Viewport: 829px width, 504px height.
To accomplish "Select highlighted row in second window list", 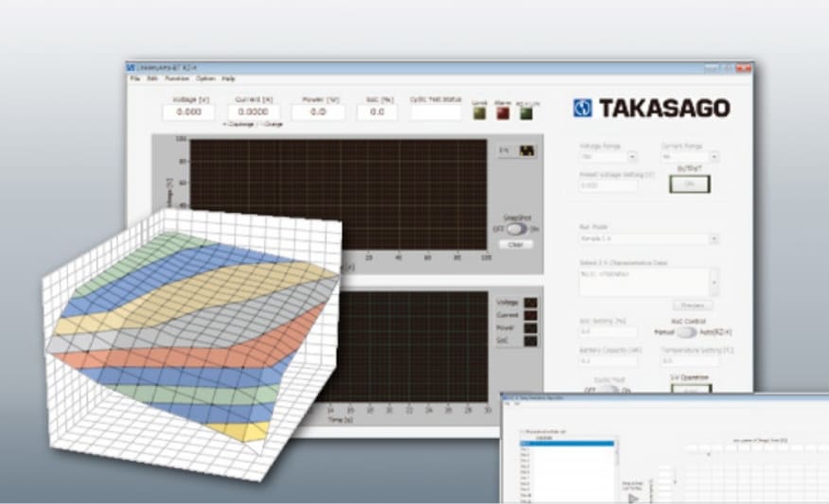I will coord(567,443).
